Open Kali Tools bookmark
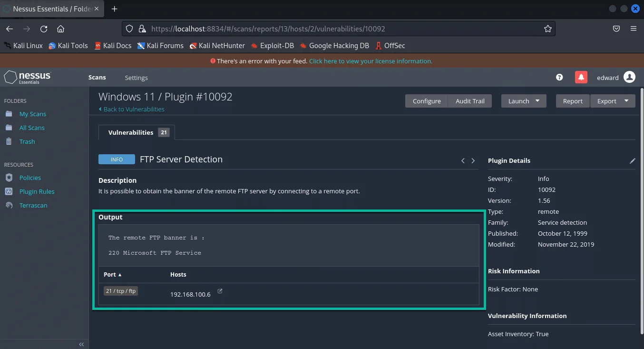Viewport: 644px width, 349px height. click(68, 46)
